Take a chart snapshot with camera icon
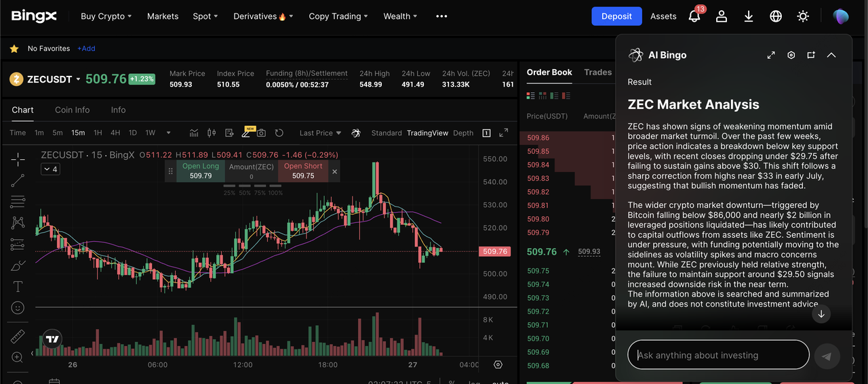Image resolution: width=868 pixels, height=384 pixels. [x=261, y=133]
